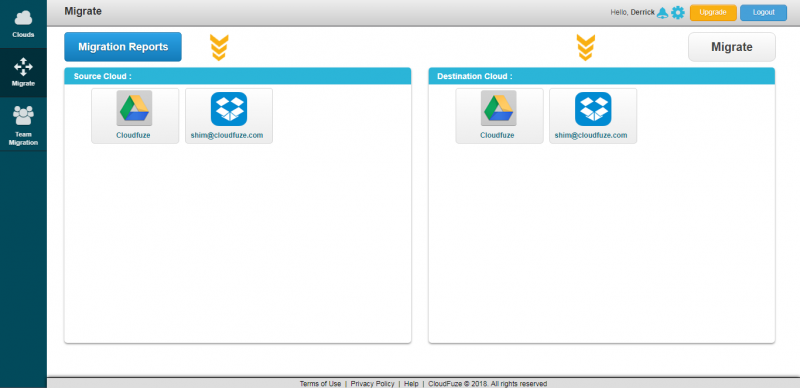Viewport: 800px width, 388px height.
Task: Click the orange chevrons above Destination Cloud
Action: (586, 47)
